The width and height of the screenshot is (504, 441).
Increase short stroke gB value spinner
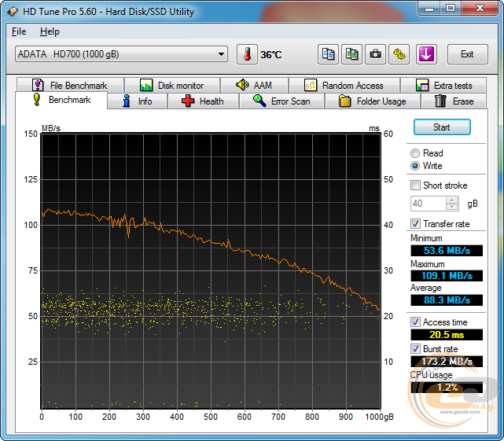[x=451, y=200]
